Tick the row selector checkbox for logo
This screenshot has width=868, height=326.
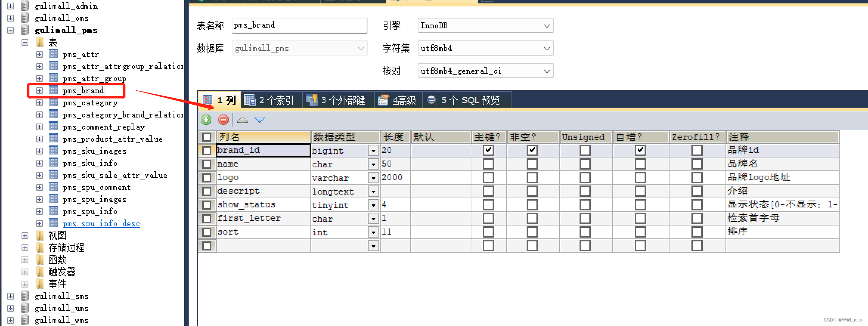pos(207,178)
